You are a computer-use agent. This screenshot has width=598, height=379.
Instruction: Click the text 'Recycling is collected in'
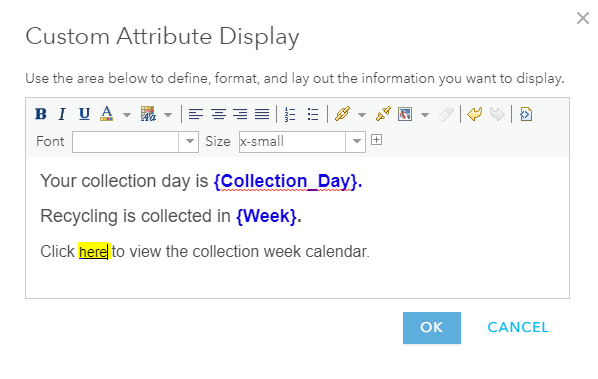click(135, 216)
